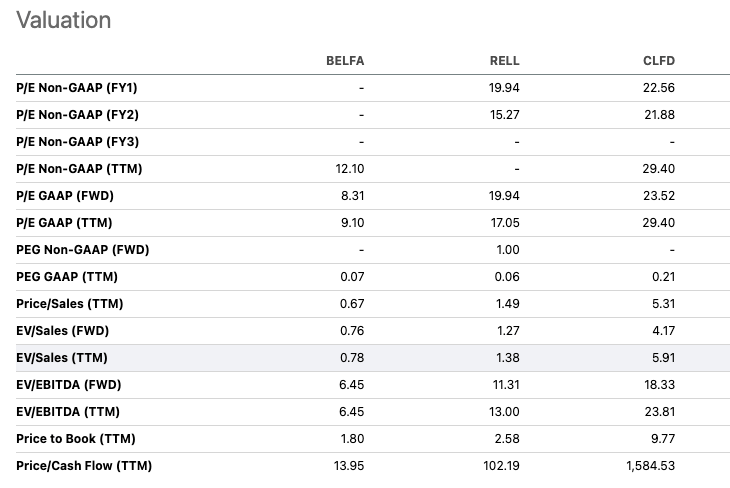This screenshot has height=488, width=730.
Task: Click CLFD's 1,584.53 Price/Cash Flow value
Action: [650, 466]
